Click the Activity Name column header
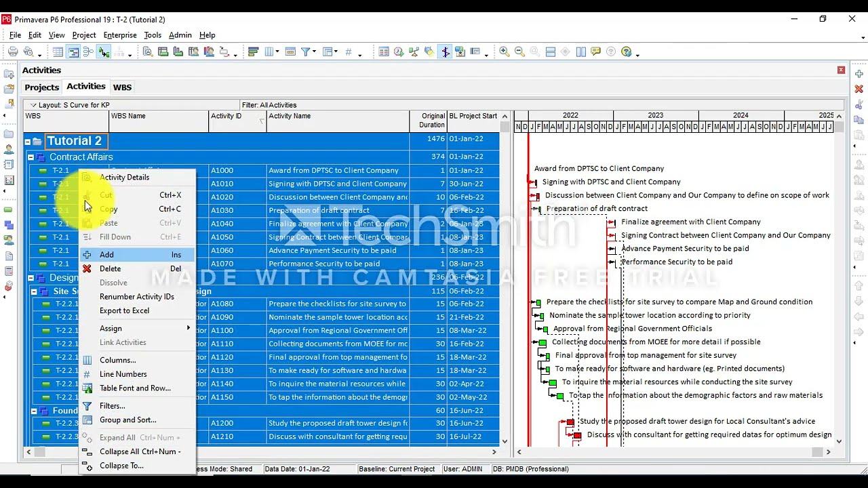868x488 pixels. tap(338, 121)
